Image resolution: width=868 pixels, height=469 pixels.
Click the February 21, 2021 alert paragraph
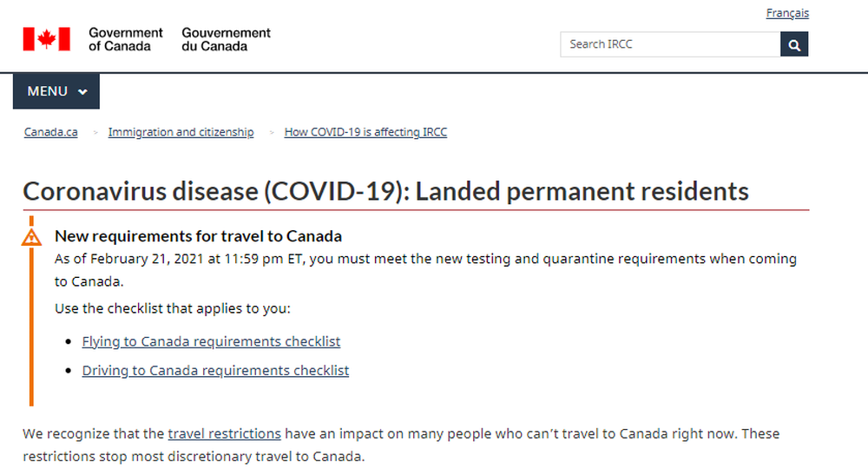425,270
